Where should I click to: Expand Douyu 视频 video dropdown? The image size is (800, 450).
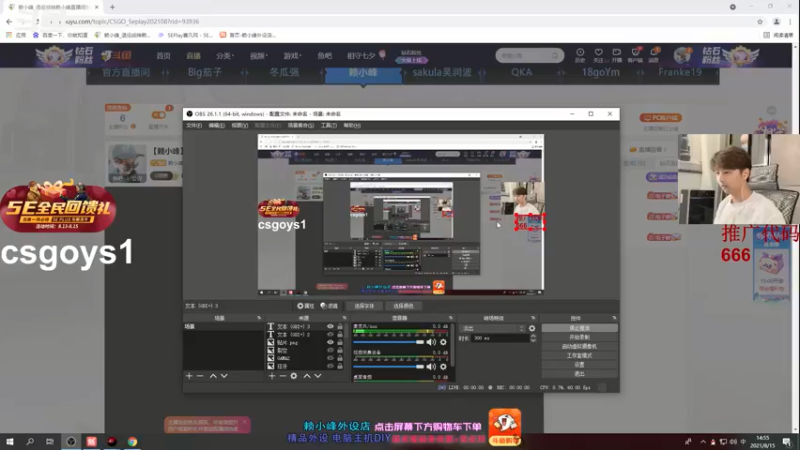point(259,56)
